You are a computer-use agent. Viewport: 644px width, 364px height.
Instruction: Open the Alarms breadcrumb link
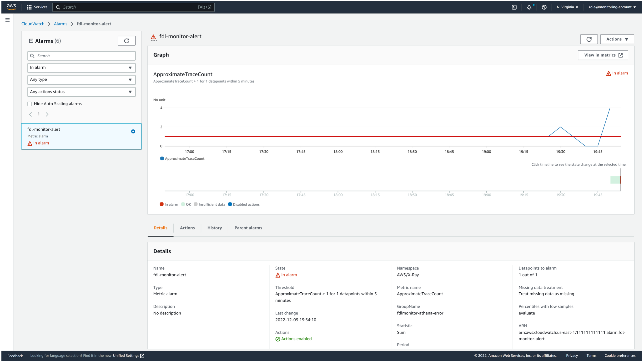60,24
